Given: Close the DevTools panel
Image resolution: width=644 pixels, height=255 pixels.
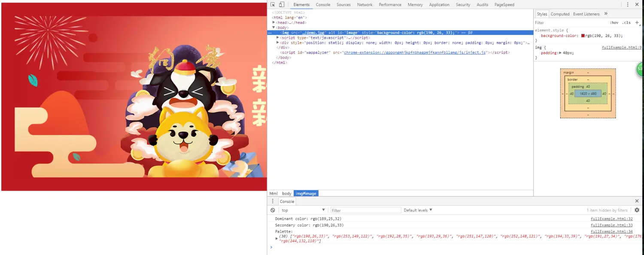Looking at the screenshot, I should pyautogui.click(x=637, y=5).
